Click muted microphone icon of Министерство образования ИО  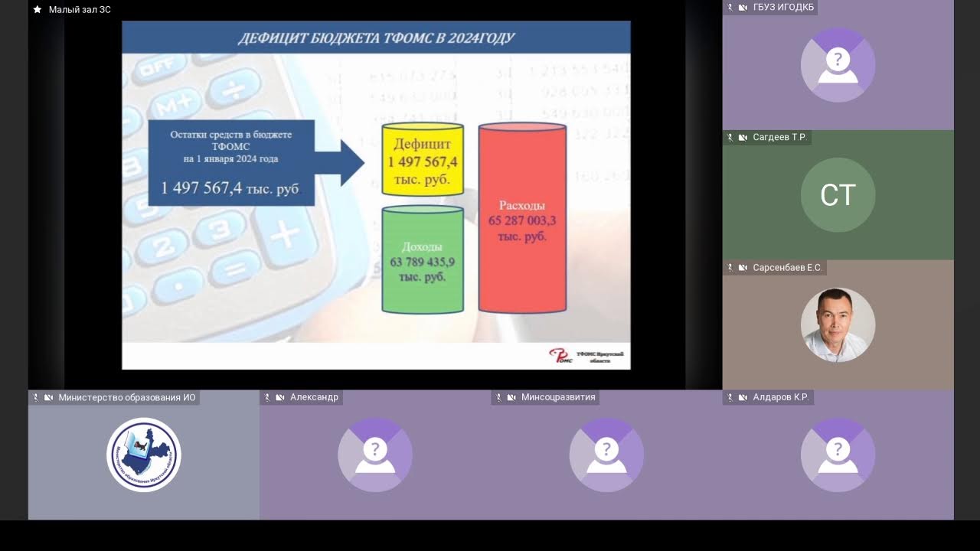36,398
